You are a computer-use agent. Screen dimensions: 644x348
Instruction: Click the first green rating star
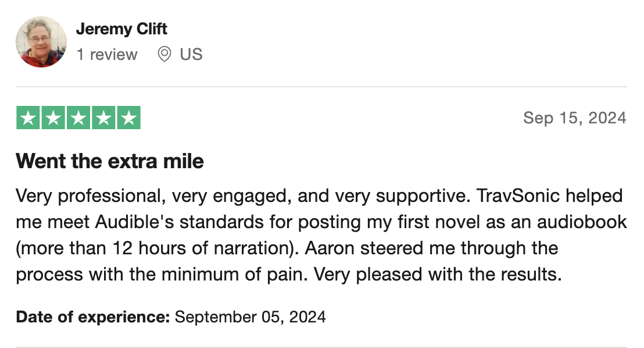point(27,118)
